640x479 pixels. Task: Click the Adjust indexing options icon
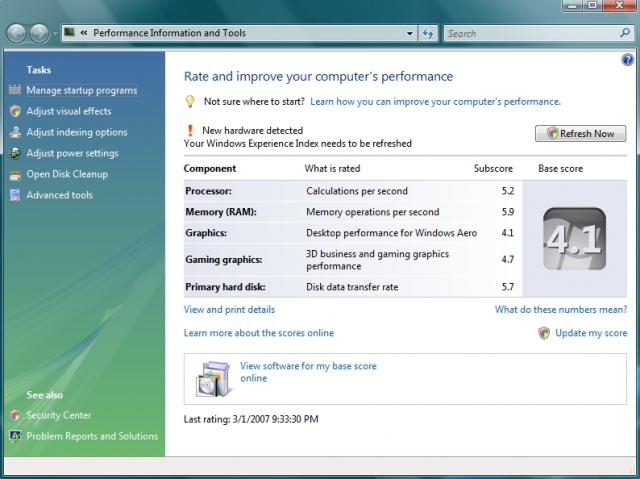point(15,132)
